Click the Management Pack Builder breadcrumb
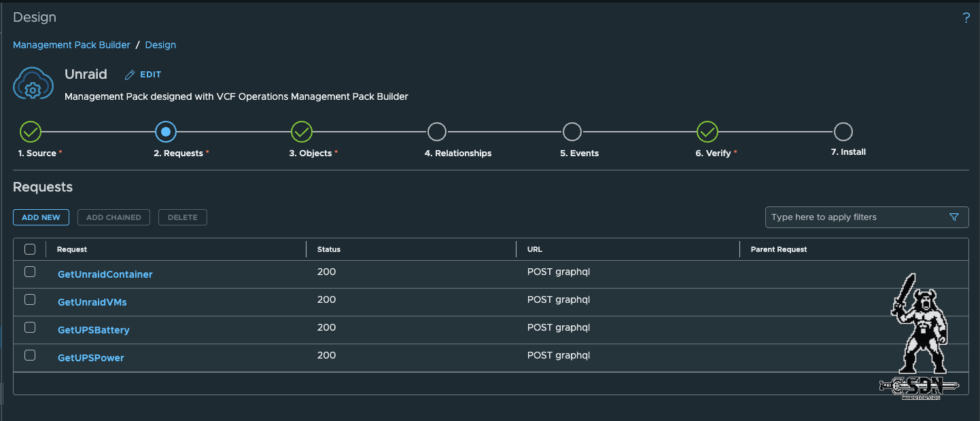The image size is (980, 421). pos(71,45)
